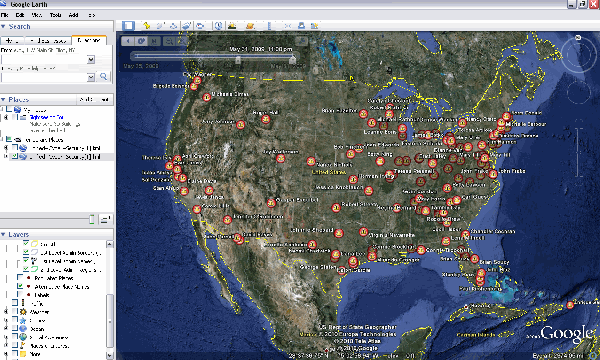This screenshot has width=600, height=360.
Task: Toggle the sidebar panel icon
Action: pyautogui.click(x=128, y=26)
